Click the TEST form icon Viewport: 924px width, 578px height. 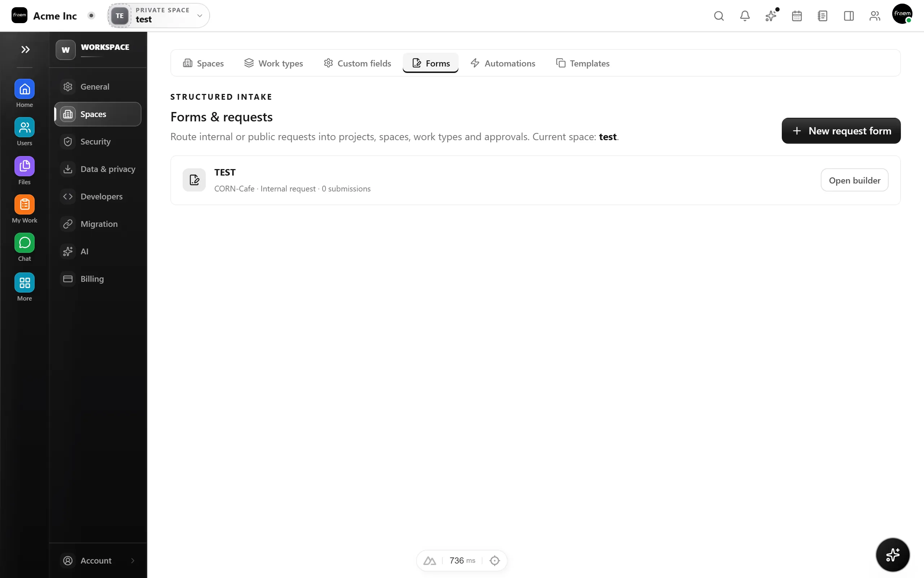[x=194, y=180]
